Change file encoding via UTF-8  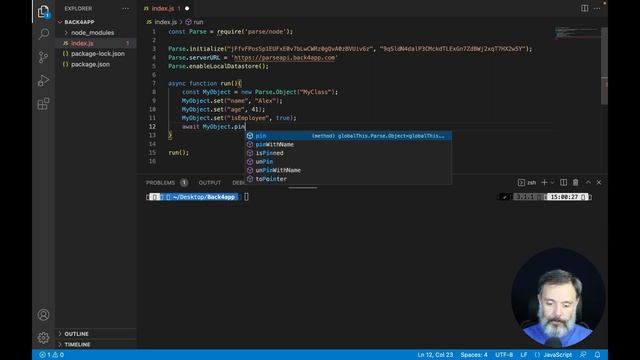click(x=504, y=355)
